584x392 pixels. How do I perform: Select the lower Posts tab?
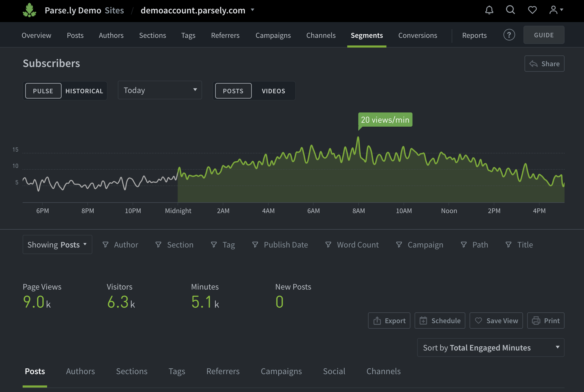coord(35,371)
